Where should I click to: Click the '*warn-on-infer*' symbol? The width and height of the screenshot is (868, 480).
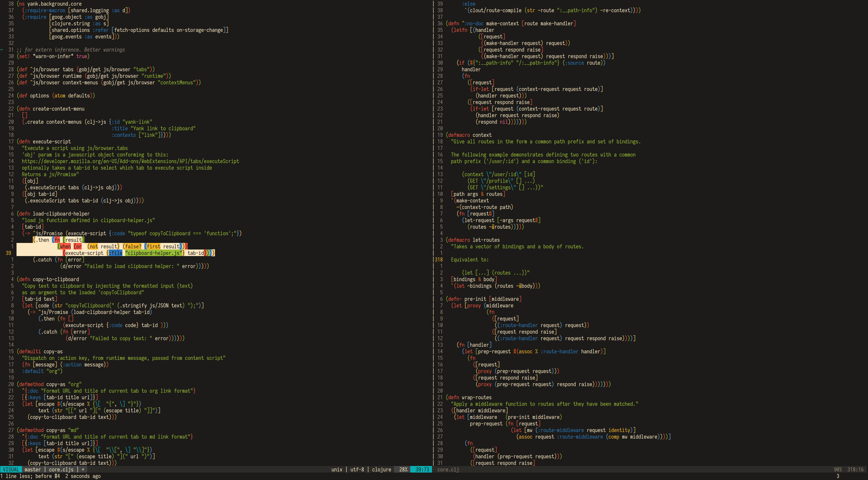click(x=53, y=56)
